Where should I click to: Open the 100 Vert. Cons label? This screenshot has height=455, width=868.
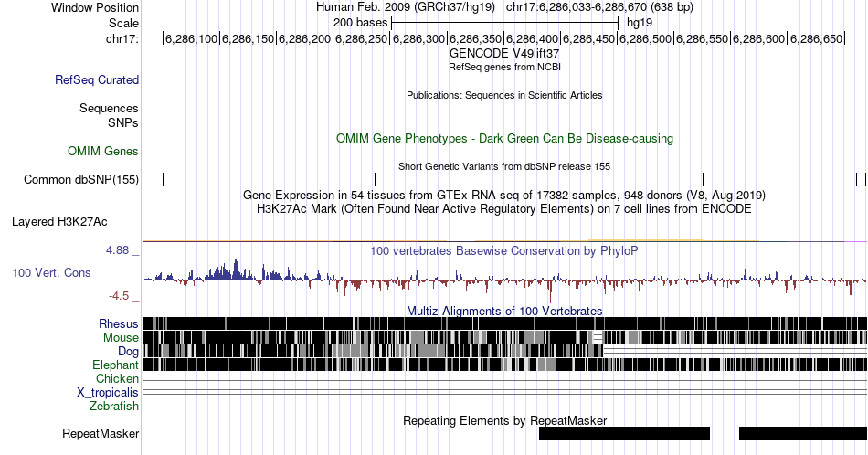tap(51, 272)
